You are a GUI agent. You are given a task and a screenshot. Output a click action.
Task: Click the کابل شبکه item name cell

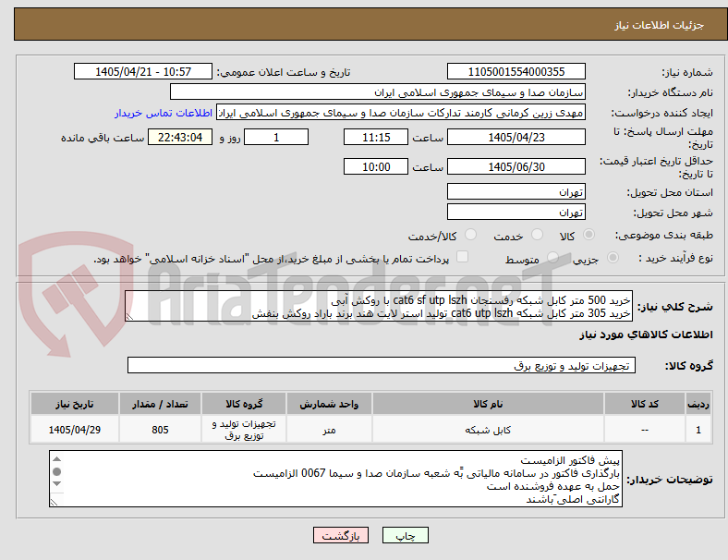(x=488, y=430)
